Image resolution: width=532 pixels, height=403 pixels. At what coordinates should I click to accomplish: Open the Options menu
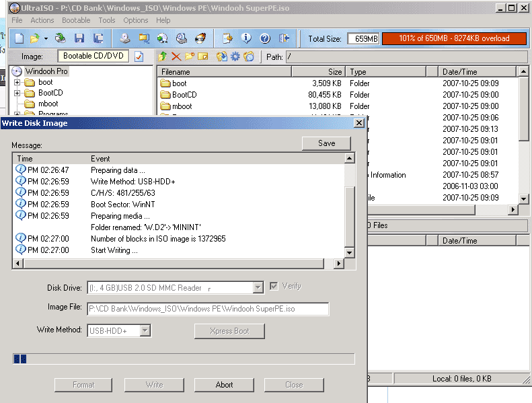coord(136,20)
